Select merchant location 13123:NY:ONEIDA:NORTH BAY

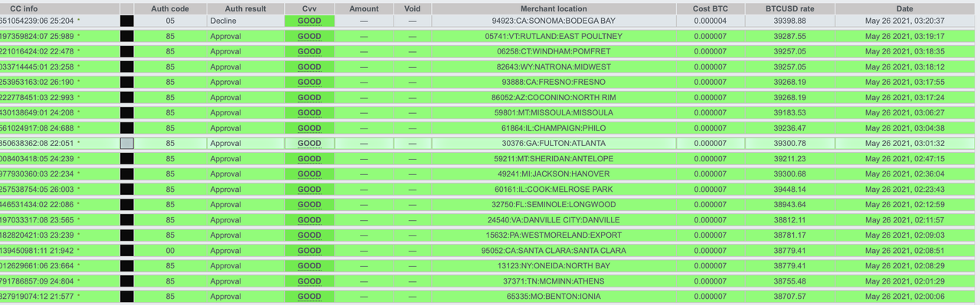(554, 265)
